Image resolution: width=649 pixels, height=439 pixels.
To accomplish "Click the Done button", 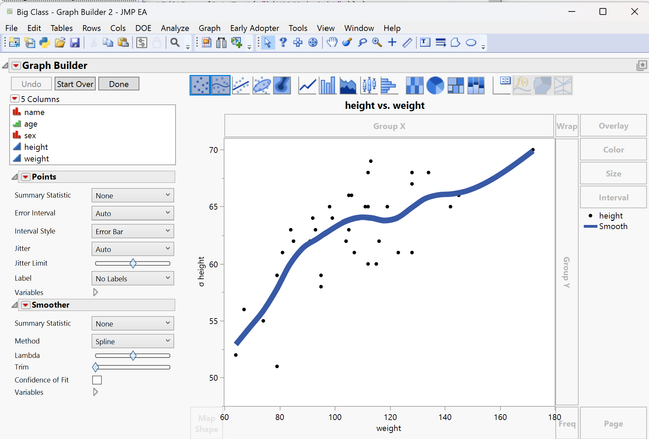I will 119,84.
